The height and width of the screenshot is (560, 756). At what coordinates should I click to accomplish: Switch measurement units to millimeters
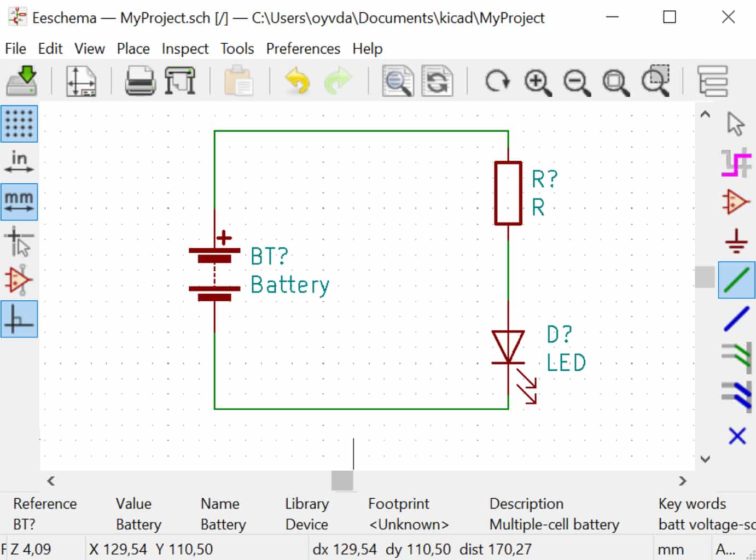pyautogui.click(x=19, y=201)
